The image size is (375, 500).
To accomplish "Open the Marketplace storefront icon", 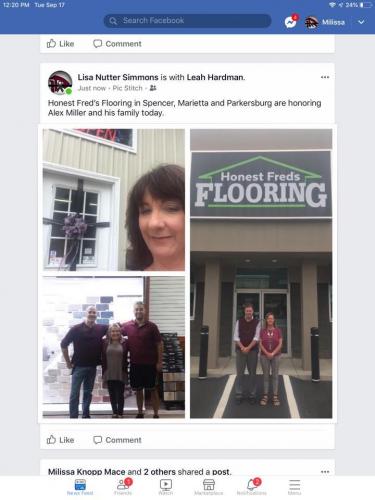I will coord(209,486).
